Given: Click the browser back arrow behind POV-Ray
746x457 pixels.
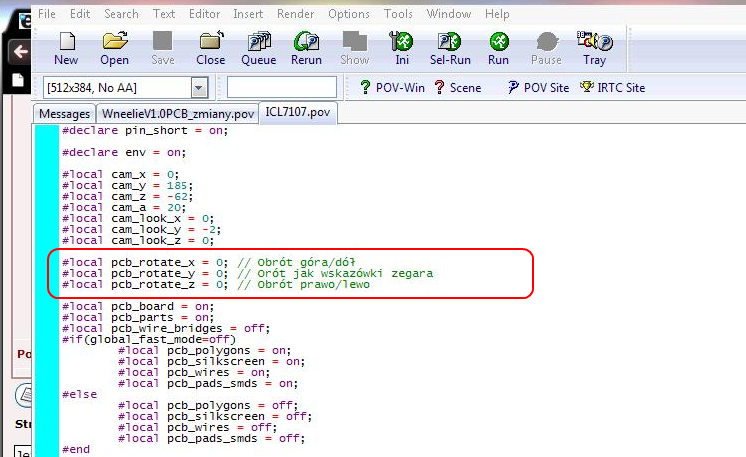Looking at the screenshot, I should tap(20, 51).
